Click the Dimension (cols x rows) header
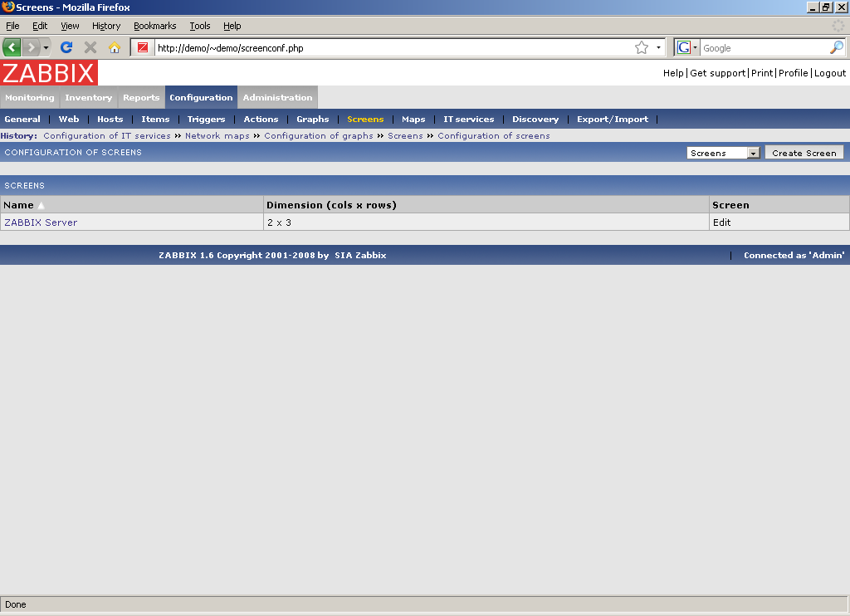The height and width of the screenshot is (616, 850). pyautogui.click(x=331, y=205)
